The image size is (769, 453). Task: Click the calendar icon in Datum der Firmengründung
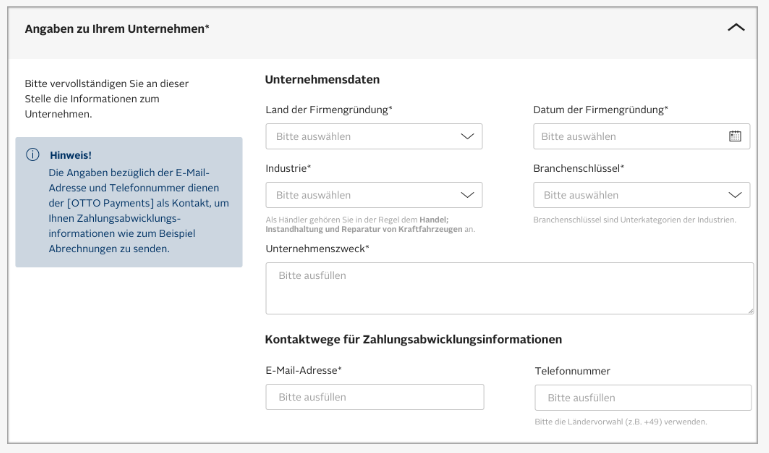coord(735,136)
